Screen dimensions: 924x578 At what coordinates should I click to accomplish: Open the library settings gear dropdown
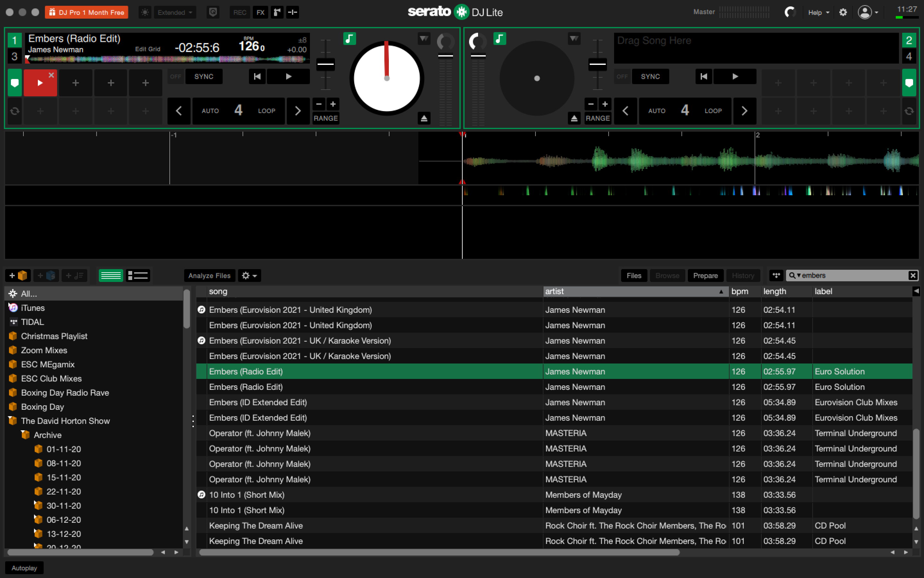(249, 275)
